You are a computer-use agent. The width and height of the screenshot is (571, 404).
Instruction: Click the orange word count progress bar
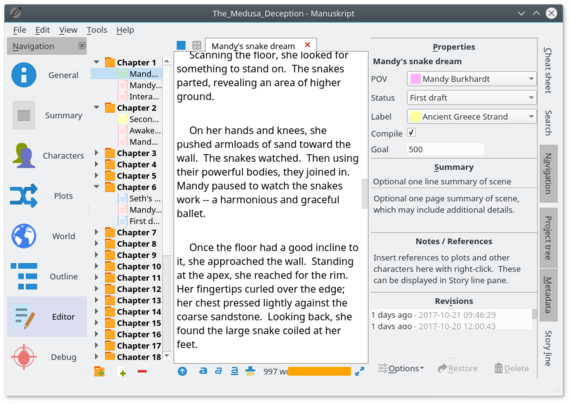pos(319,372)
